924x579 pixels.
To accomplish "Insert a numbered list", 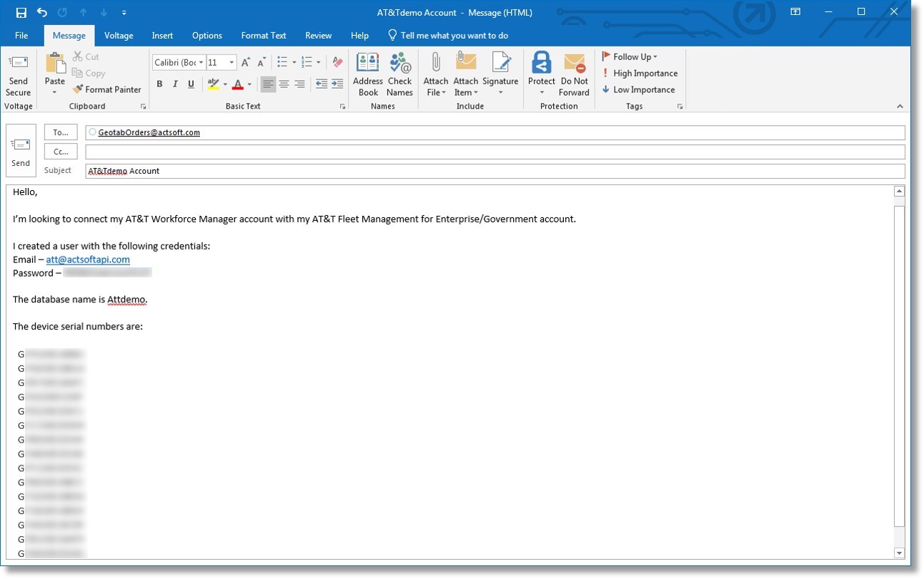I will point(307,62).
